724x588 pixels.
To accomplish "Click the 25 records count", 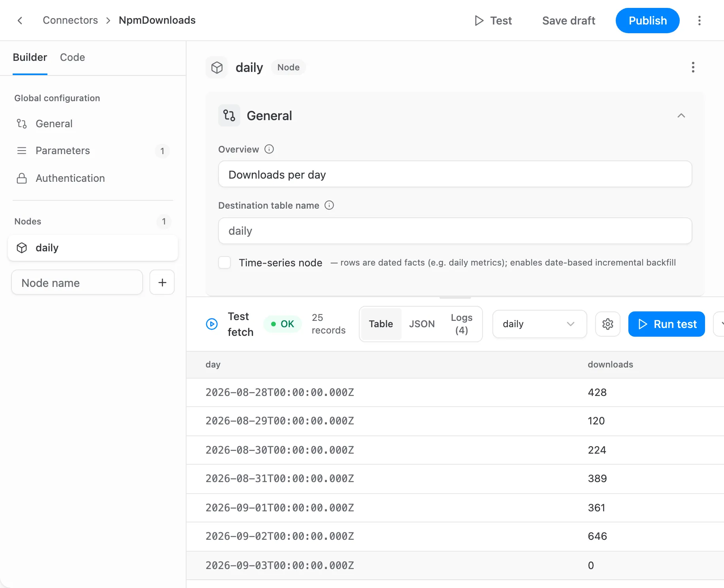I will click(328, 324).
